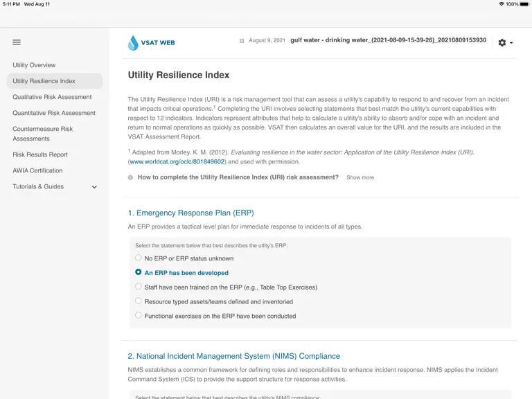This screenshot has height=399, width=532.
Task: Expand 'Show more' for URI instructions
Action: [360, 177]
